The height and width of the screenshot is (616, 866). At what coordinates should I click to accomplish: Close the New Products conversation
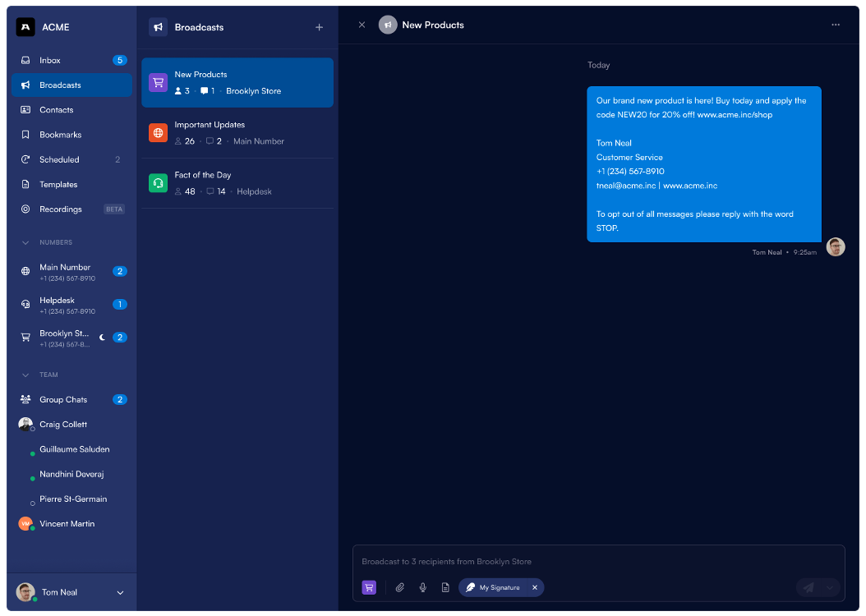pos(362,25)
